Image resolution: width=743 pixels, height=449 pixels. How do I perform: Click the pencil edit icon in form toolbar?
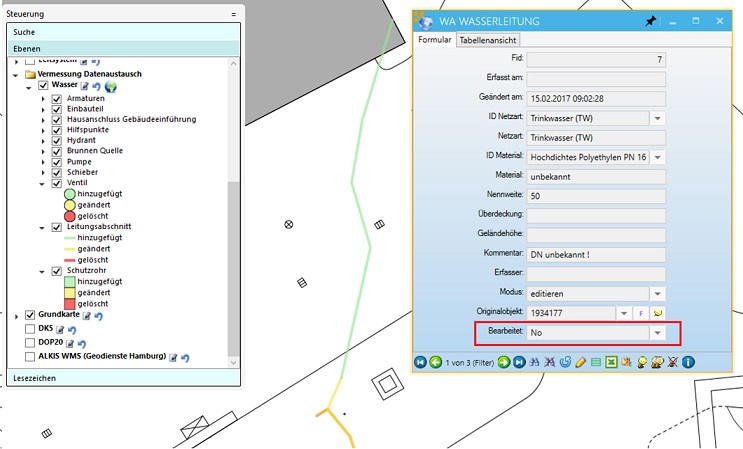click(580, 361)
